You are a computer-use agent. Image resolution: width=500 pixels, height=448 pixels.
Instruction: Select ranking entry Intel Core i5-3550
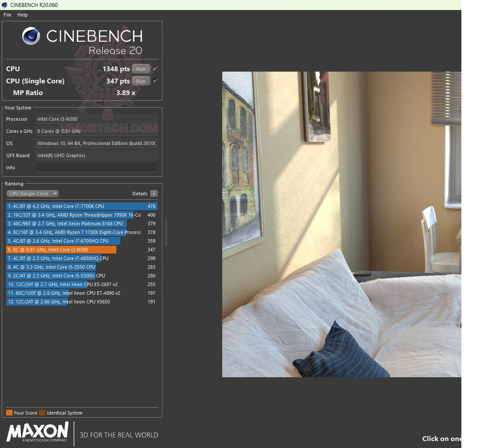(x=82, y=267)
